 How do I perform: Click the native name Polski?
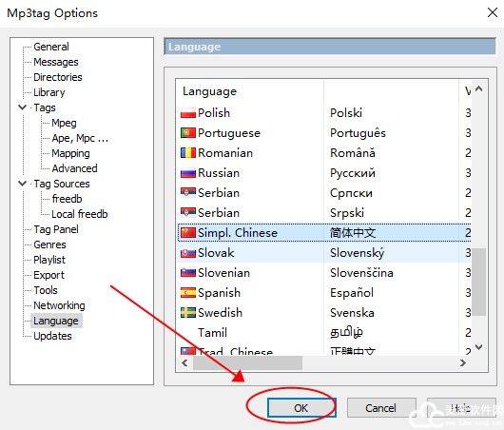pos(346,113)
